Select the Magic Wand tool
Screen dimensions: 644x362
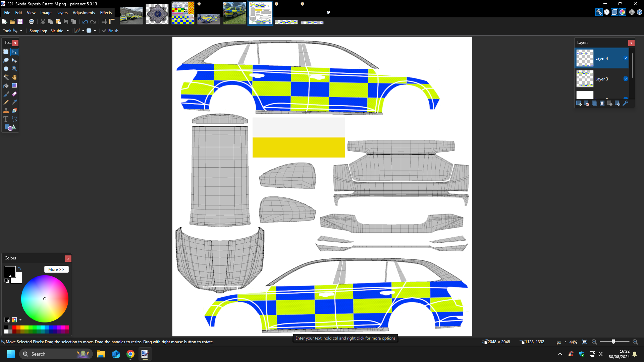pos(6,77)
